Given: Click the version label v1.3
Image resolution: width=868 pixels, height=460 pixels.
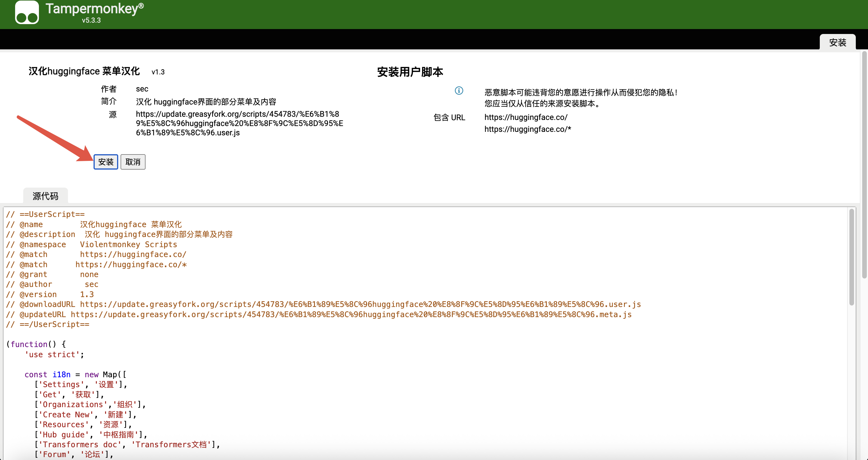Looking at the screenshot, I should pyautogui.click(x=158, y=72).
